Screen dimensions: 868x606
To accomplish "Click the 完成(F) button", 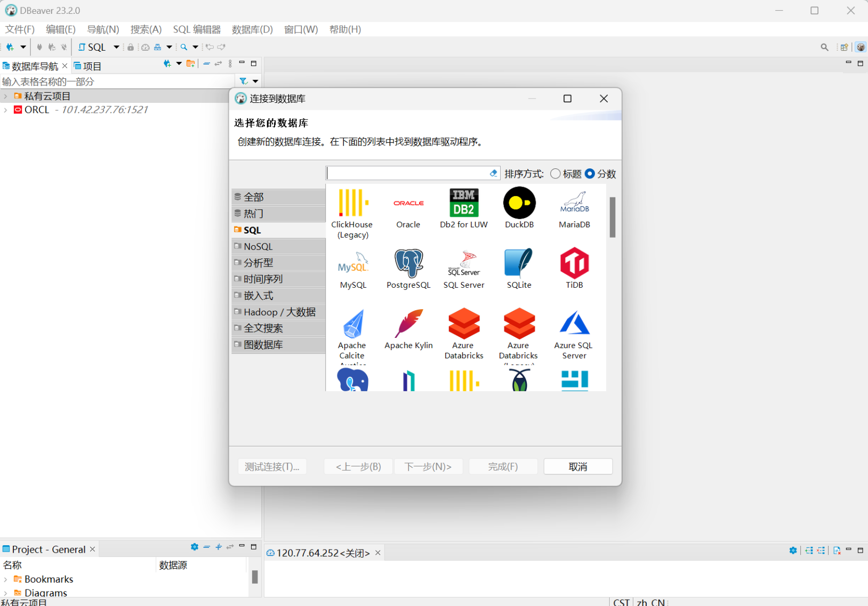I will (x=503, y=466).
